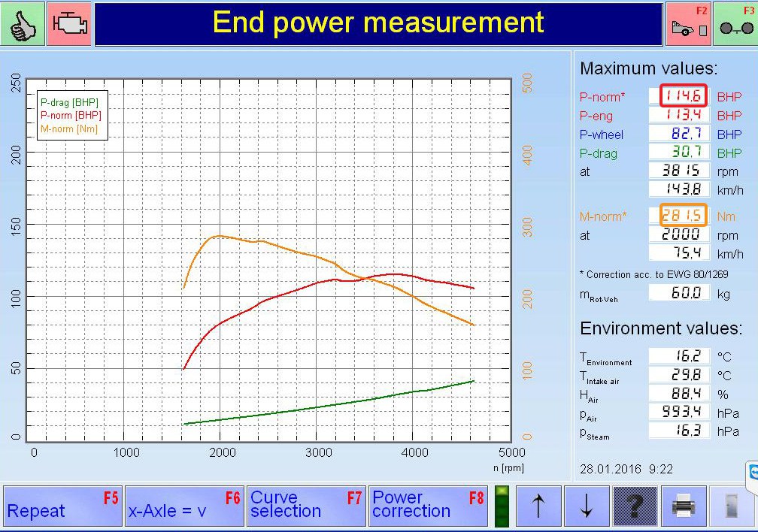Click the H Air 88.4 % value

click(x=679, y=393)
